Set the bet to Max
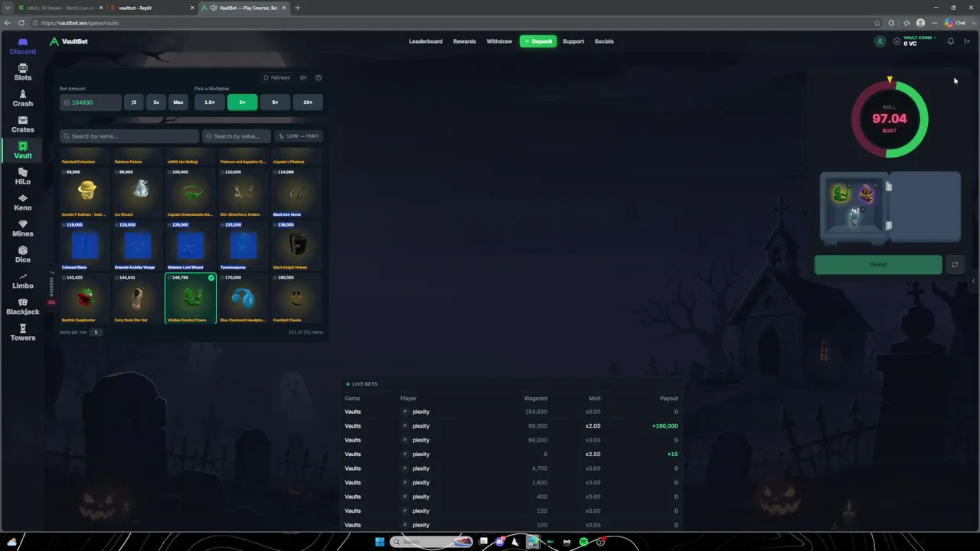The image size is (980, 551). point(178,102)
